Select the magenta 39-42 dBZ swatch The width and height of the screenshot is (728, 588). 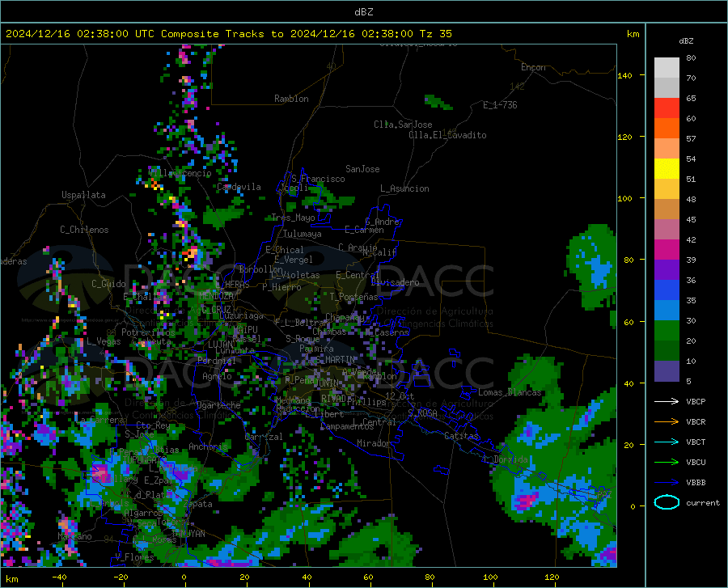pos(667,250)
